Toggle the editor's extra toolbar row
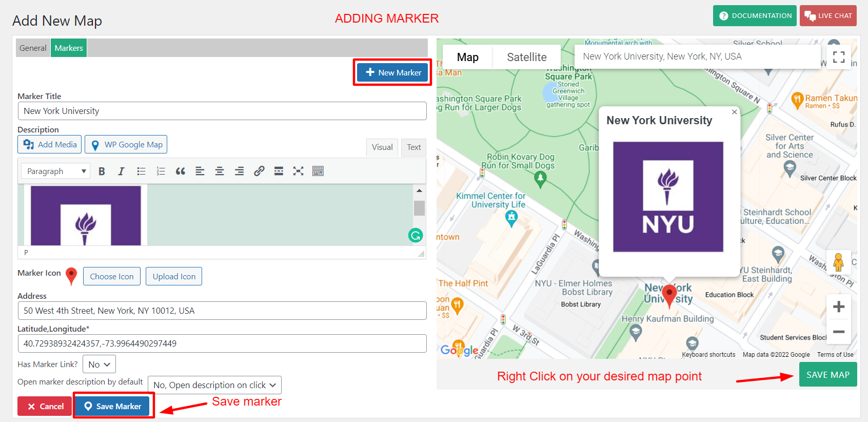Viewport: 868px width, 422px height. (x=318, y=171)
